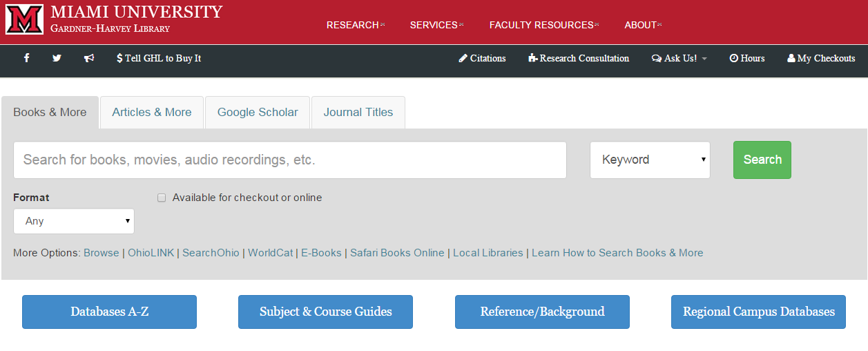
Task: View library Hours
Action: click(x=747, y=58)
